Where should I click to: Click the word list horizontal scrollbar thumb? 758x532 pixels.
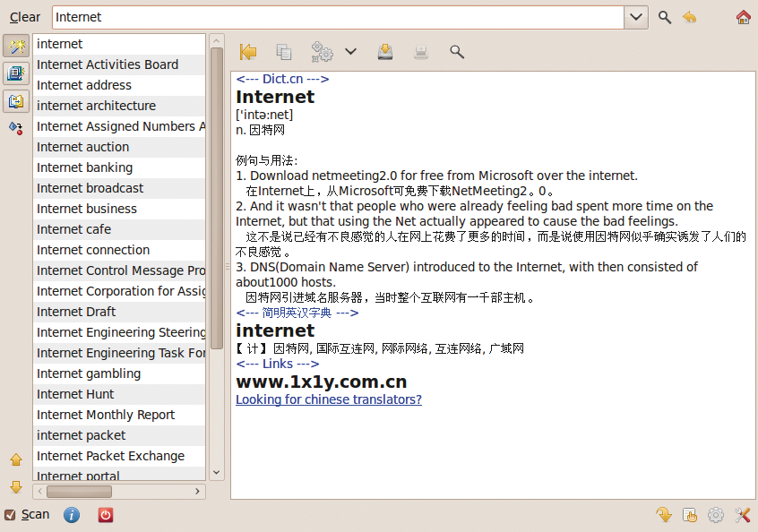[79, 492]
